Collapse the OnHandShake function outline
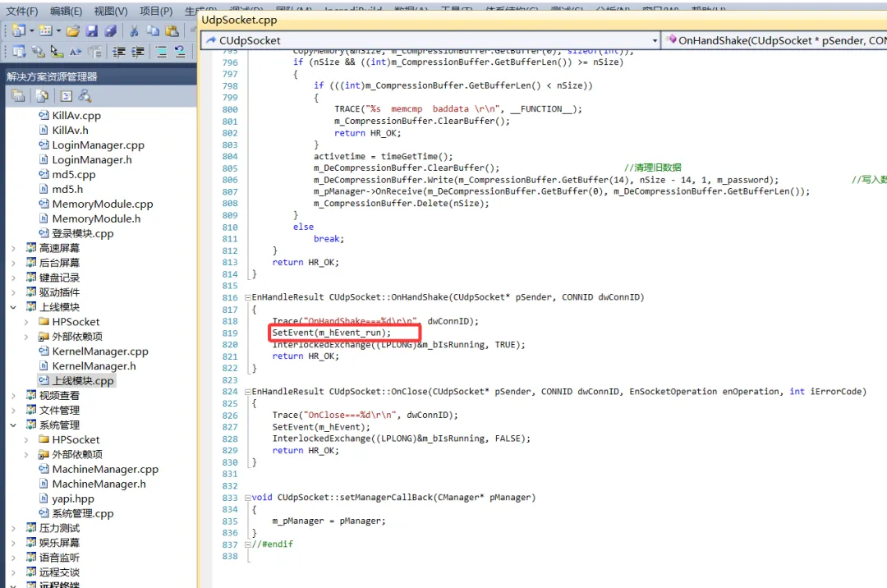887x588 pixels. [x=248, y=297]
